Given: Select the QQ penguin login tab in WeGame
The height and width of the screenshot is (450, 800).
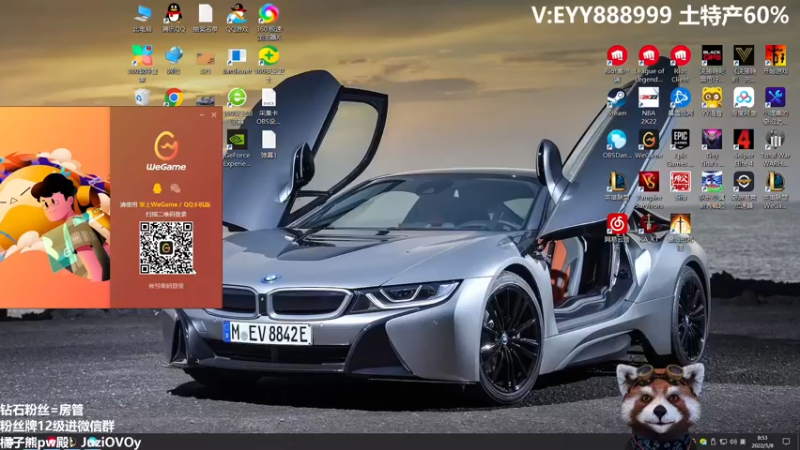Looking at the screenshot, I should coord(157,189).
